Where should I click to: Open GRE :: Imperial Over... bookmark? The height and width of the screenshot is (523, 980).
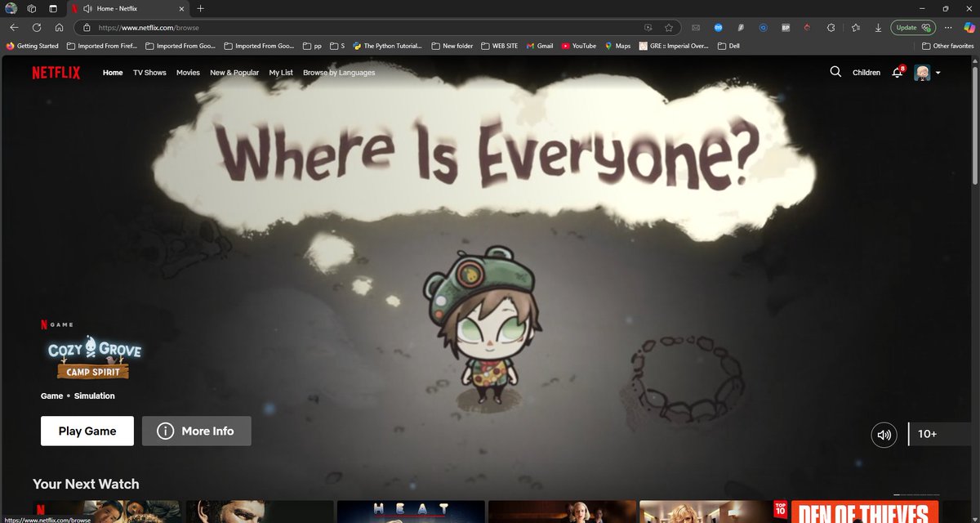coord(675,46)
